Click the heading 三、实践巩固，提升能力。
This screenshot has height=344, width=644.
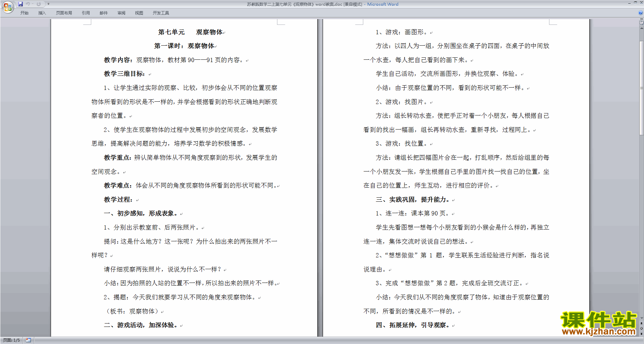pos(413,200)
